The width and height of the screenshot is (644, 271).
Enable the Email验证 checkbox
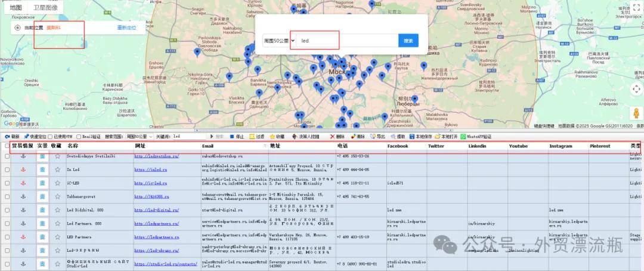[78, 137]
